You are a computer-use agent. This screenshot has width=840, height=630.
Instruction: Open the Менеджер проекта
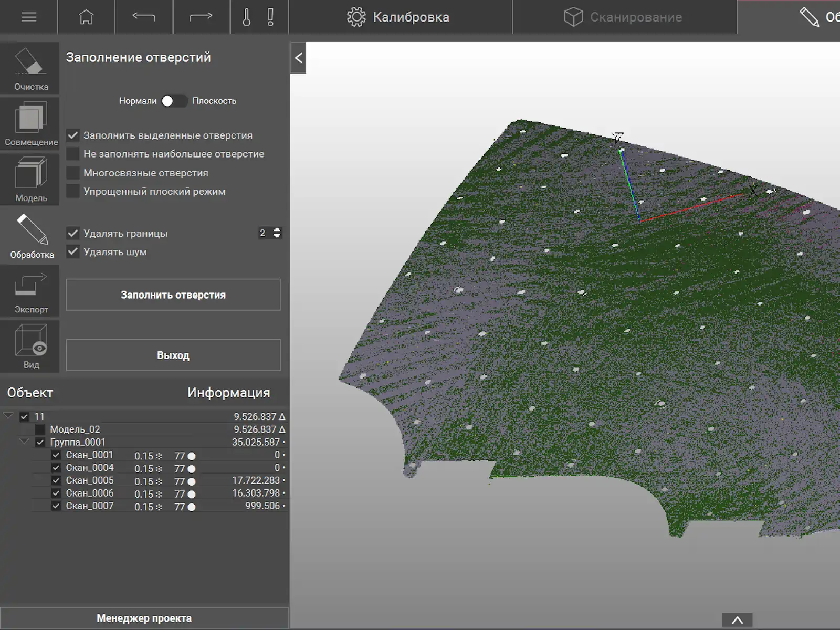click(144, 618)
